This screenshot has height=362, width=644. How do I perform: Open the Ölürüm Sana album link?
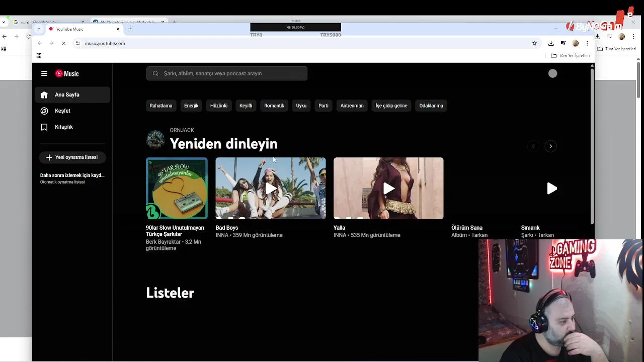(467, 228)
